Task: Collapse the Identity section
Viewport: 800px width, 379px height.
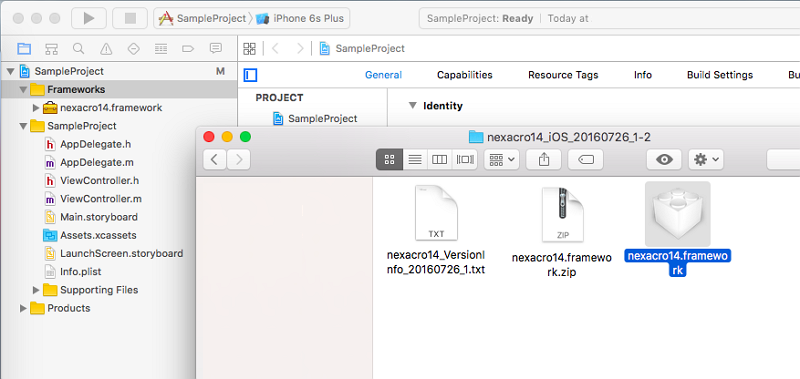Action: tap(413, 106)
